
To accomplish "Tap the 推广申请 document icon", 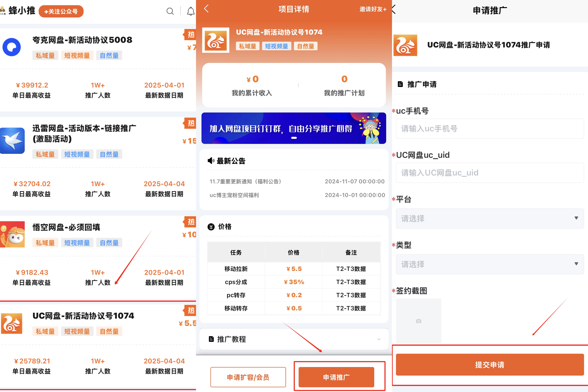I will 400,84.
